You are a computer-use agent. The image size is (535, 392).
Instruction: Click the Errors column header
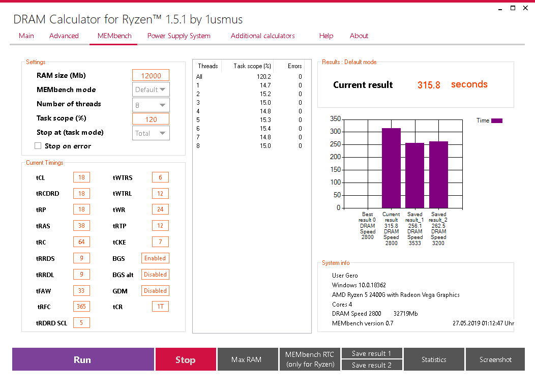[x=295, y=66]
